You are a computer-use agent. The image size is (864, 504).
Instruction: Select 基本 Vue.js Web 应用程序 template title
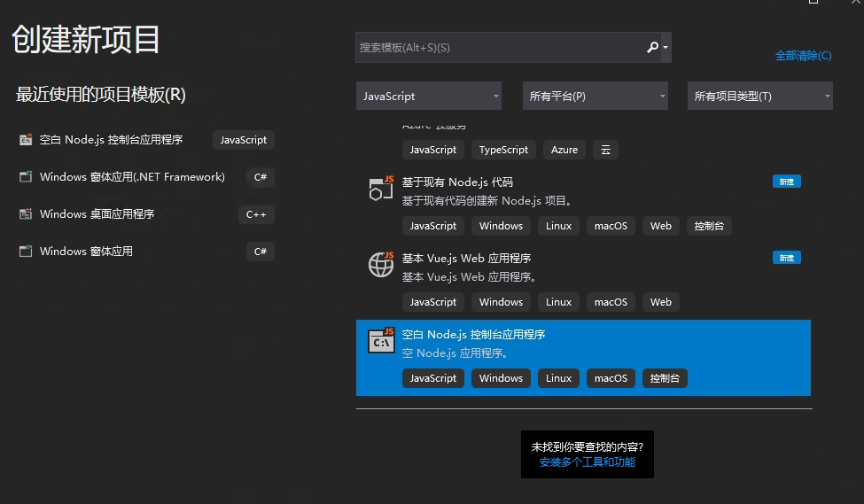[467, 258]
